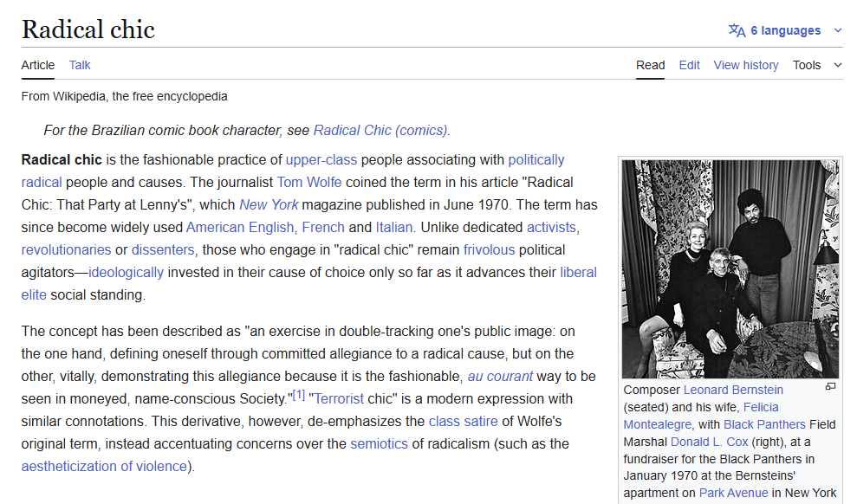This screenshot has width=857, height=504.
Task: Click the enlarge image icon in caption
Action: click(830, 386)
